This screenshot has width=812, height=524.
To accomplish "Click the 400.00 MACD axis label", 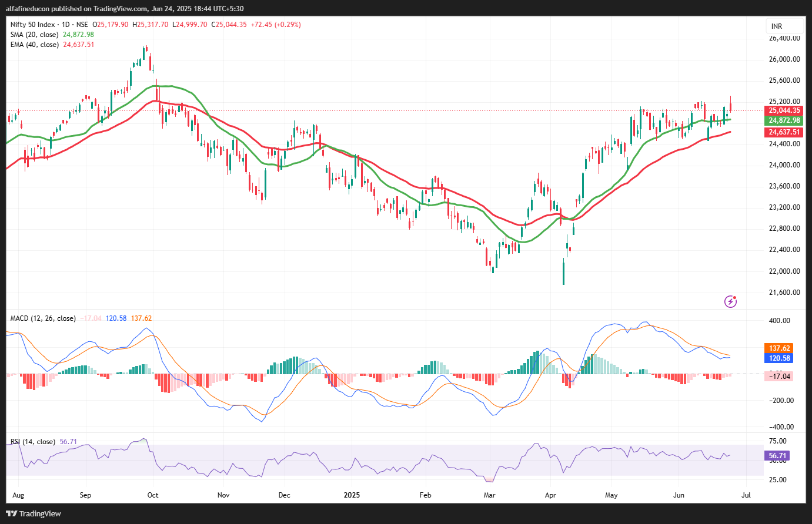I will point(780,321).
